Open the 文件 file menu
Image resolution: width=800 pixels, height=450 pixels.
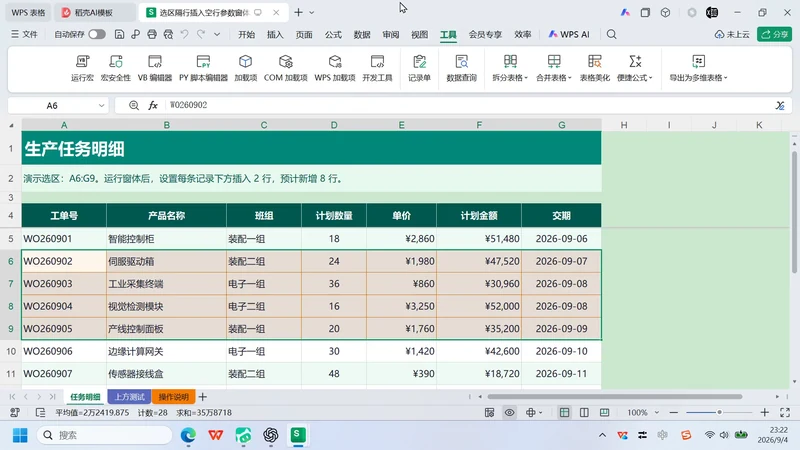(24, 34)
